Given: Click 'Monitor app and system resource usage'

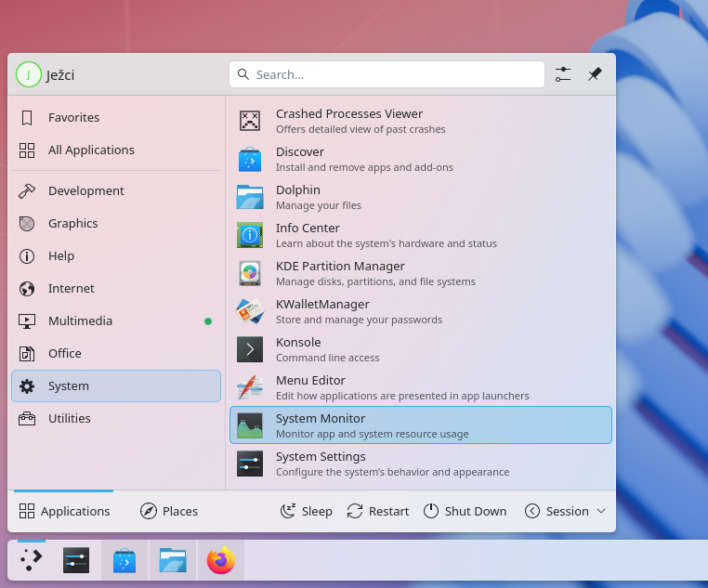Looking at the screenshot, I should tap(372, 434).
